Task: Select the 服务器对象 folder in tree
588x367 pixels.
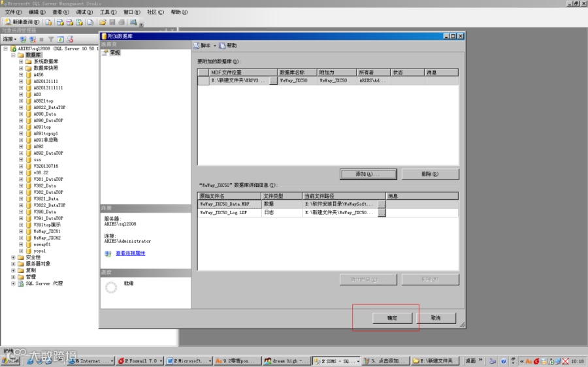Action: point(38,264)
